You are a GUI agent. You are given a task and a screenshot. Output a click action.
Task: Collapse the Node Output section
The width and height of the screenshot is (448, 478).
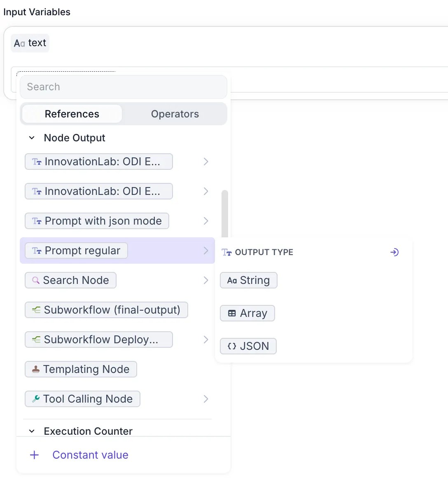tap(32, 138)
